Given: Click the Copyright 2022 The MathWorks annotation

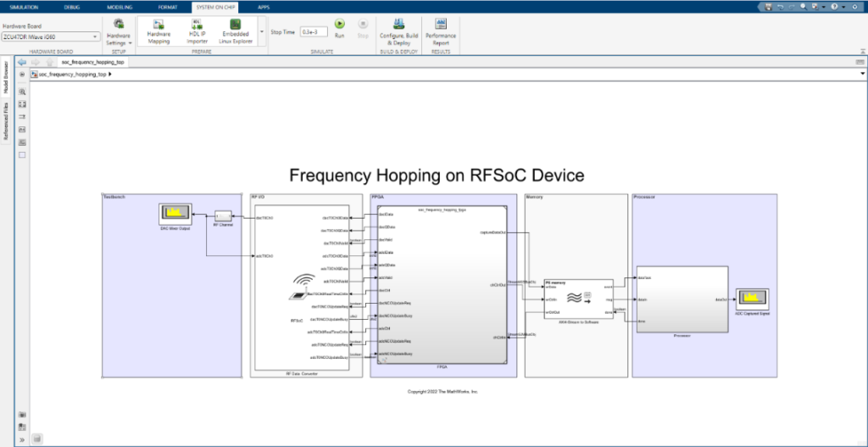Looking at the screenshot, I should point(442,392).
